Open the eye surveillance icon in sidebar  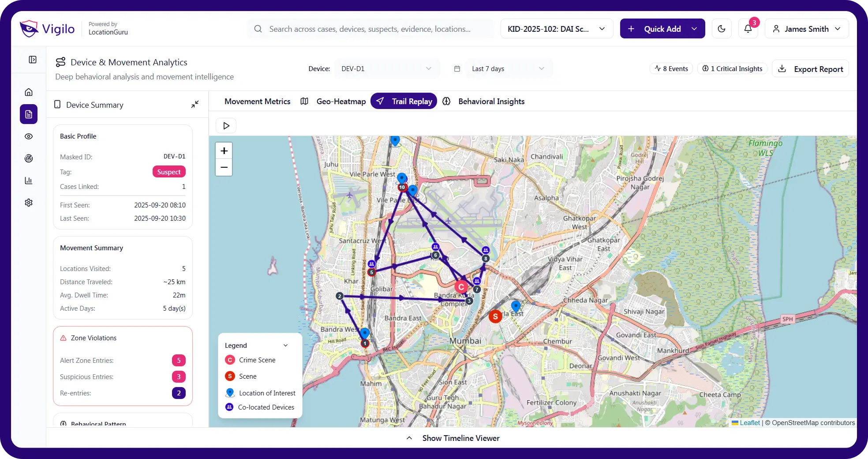tap(29, 136)
